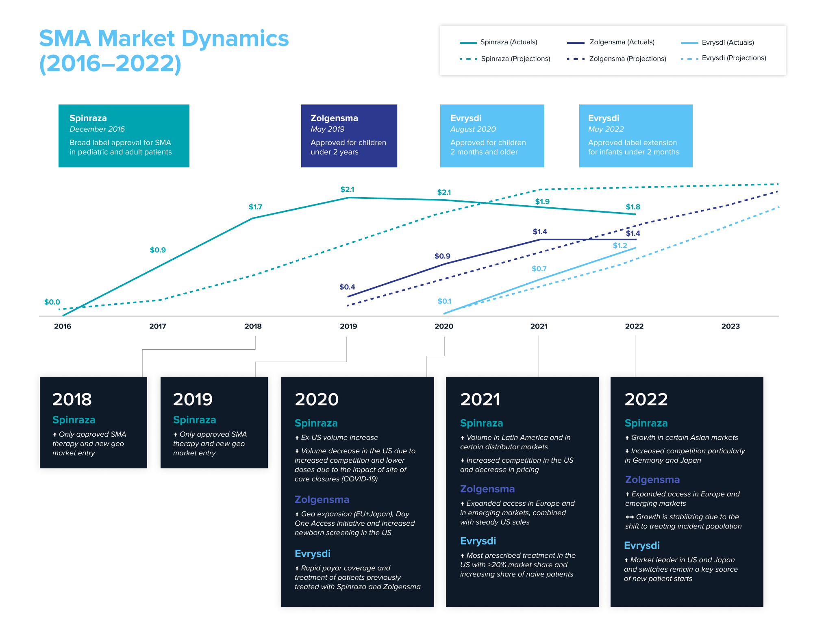
Task: Select the 2016 year on the axis
Action: point(63,326)
